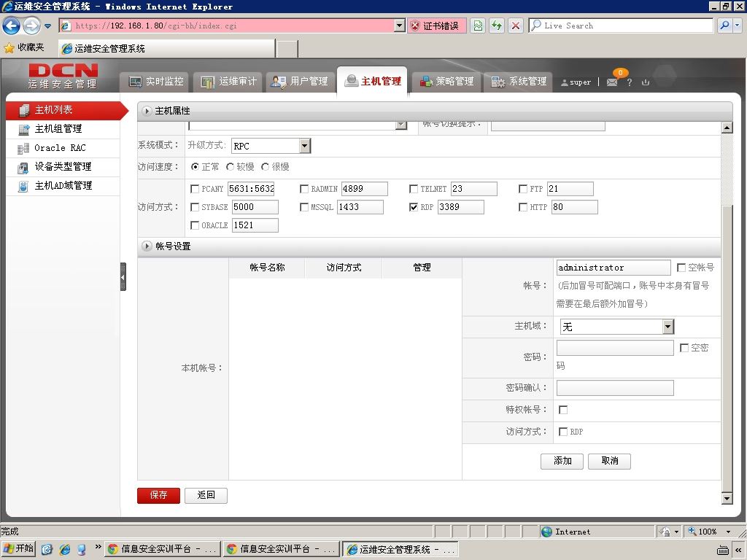Open the search provider dropdown arrow
747x560 pixels.
tap(738, 26)
